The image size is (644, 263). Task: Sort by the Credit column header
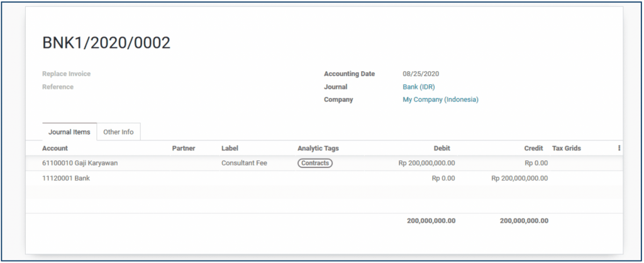pyautogui.click(x=533, y=148)
